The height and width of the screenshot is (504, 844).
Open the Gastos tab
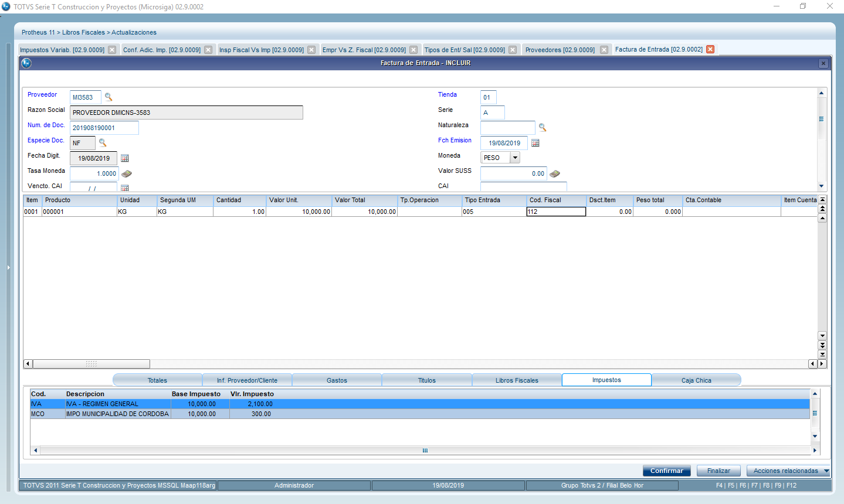tap(337, 380)
